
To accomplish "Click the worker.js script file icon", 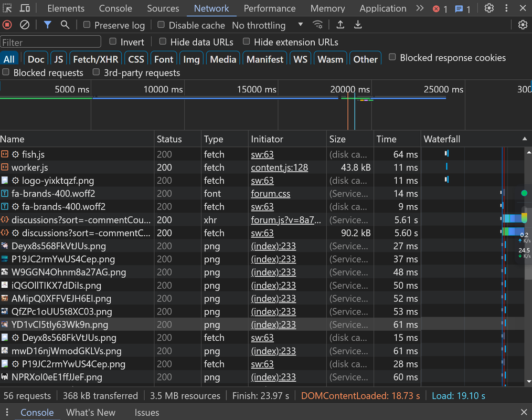I will click(x=4, y=167).
